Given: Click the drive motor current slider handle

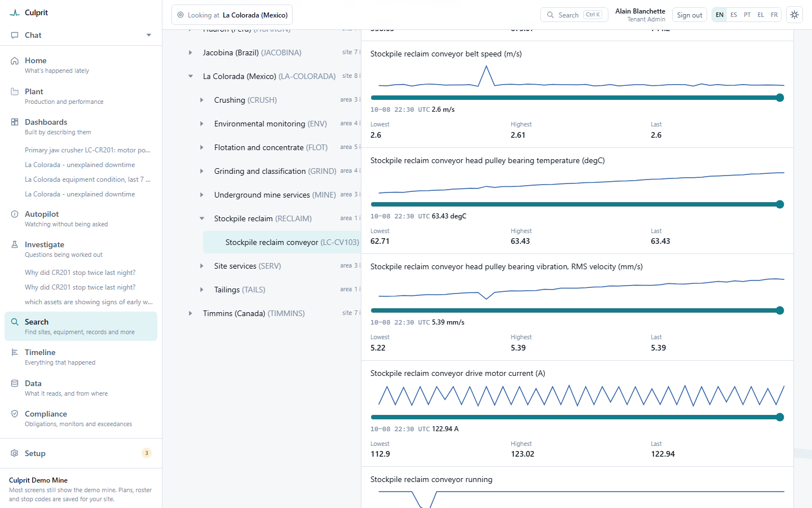Looking at the screenshot, I should tap(780, 417).
